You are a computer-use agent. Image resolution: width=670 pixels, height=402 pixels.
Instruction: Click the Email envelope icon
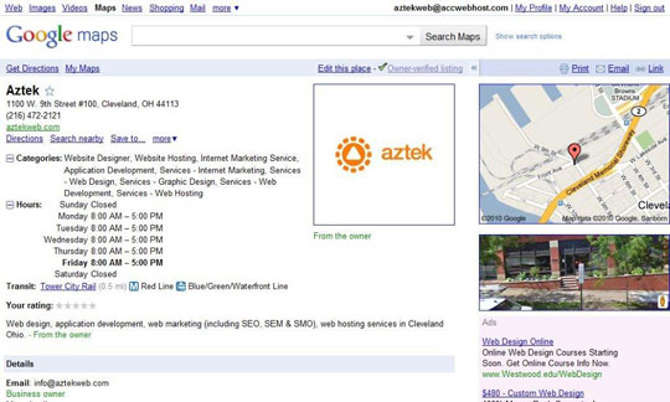600,68
